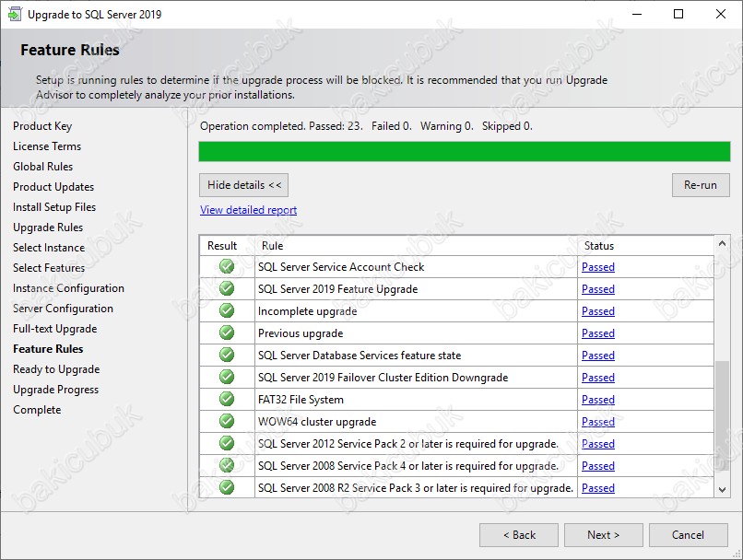Select Full-text Upgrade step
Screen dimensions: 743x560
click(x=55, y=329)
